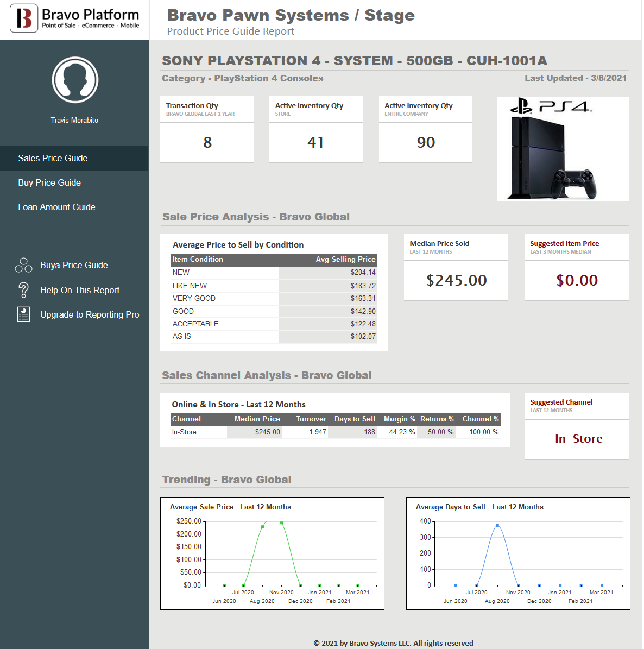This screenshot has width=644, height=649.
Task: Click the In-Store channel row label
Action: coord(184,432)
